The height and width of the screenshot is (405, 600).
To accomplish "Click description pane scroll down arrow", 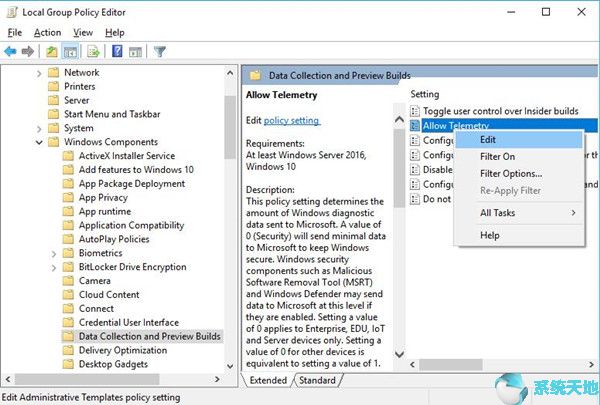I will click(x=399, y=354).
